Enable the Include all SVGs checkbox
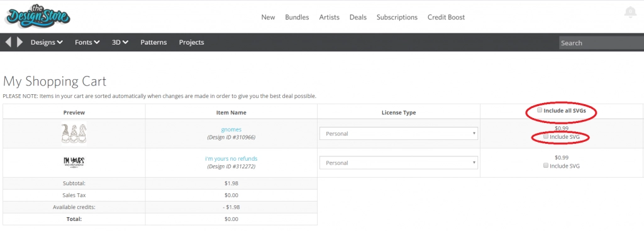 (x=540, y=110)
